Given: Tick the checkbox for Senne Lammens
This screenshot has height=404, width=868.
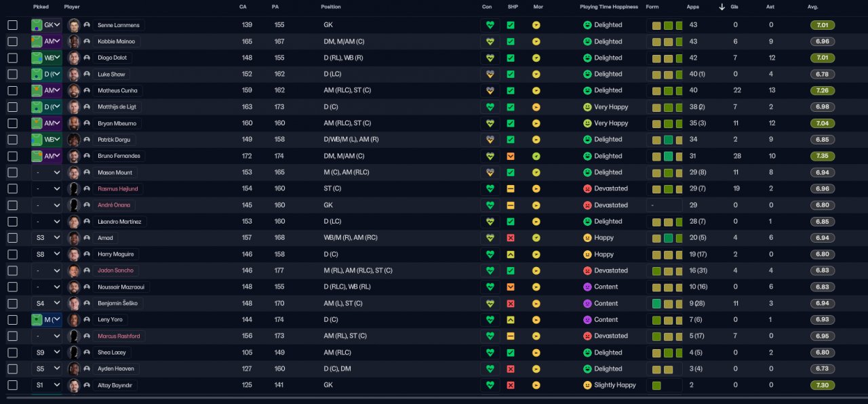Looking at the screenshot, I should pos(12,25).
